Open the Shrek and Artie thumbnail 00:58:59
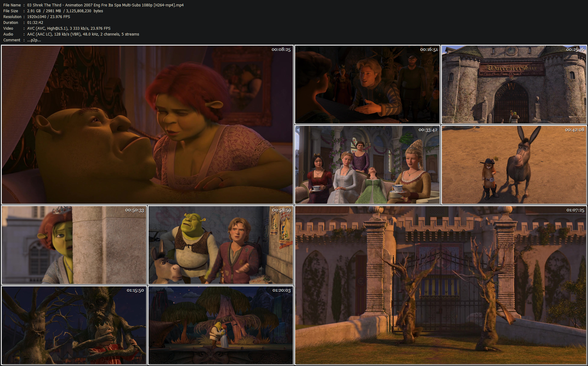The width and height of the screenshot is (588, 366). point(221,245)
